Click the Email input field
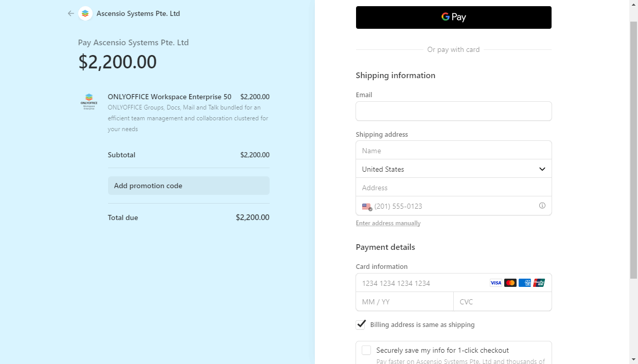The image size is (638, 364). 453,111
